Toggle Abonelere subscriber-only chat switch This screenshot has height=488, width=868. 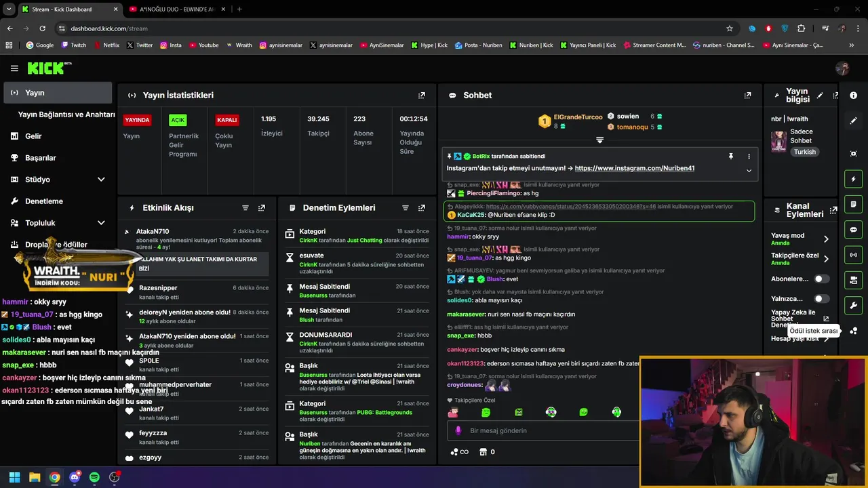pos(821,279)
